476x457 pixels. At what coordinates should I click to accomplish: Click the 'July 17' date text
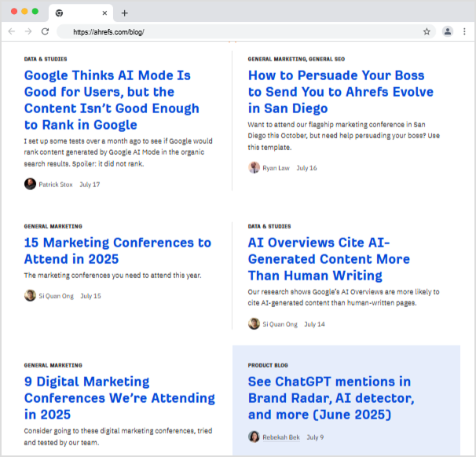(90, 185)
